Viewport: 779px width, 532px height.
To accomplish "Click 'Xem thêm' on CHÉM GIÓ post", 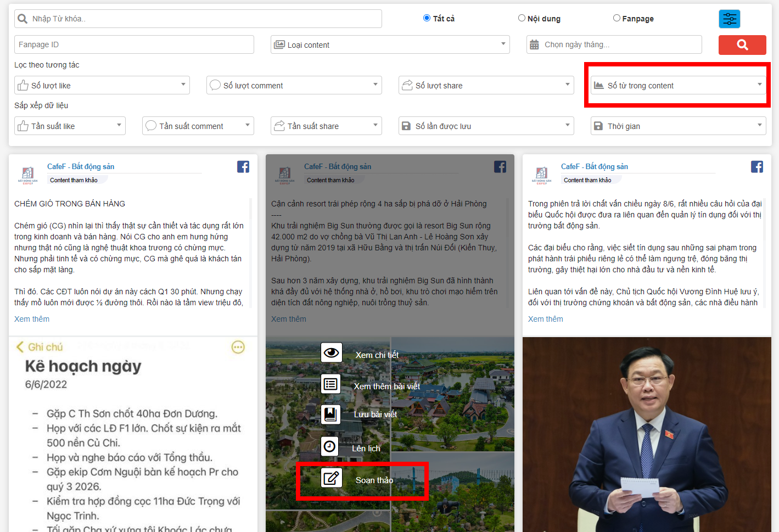I will 32,319.
